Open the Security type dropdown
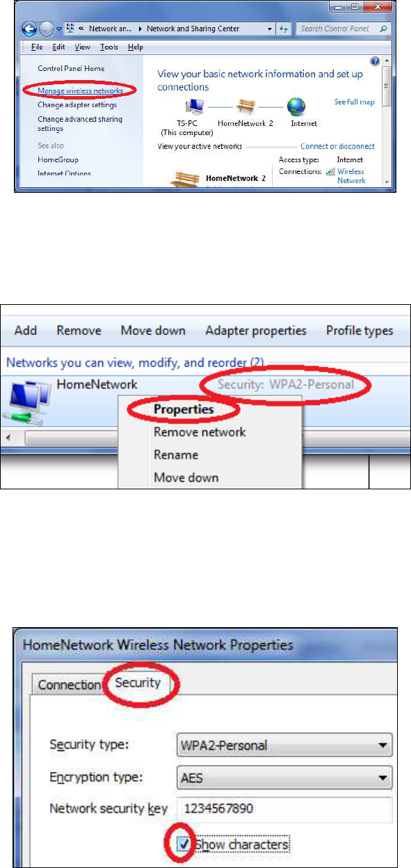 point(285,744)
